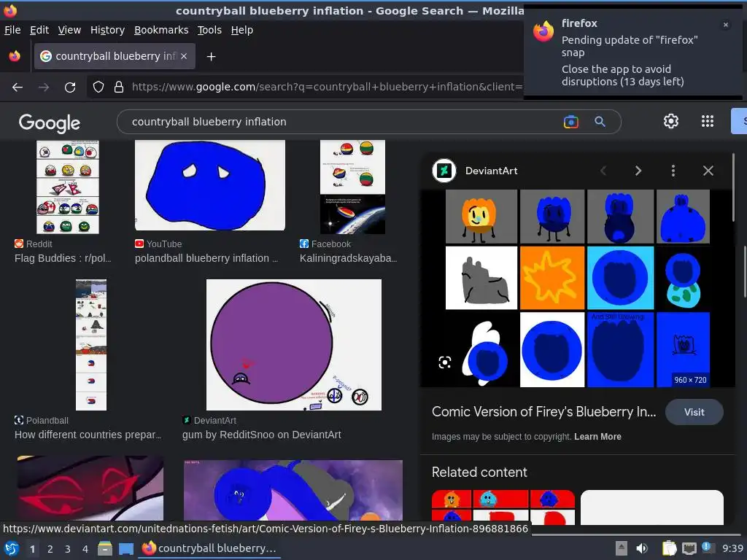Click the network monitor tray icon
The height and width of the screenshot is (560, 747).
point(689,548)
